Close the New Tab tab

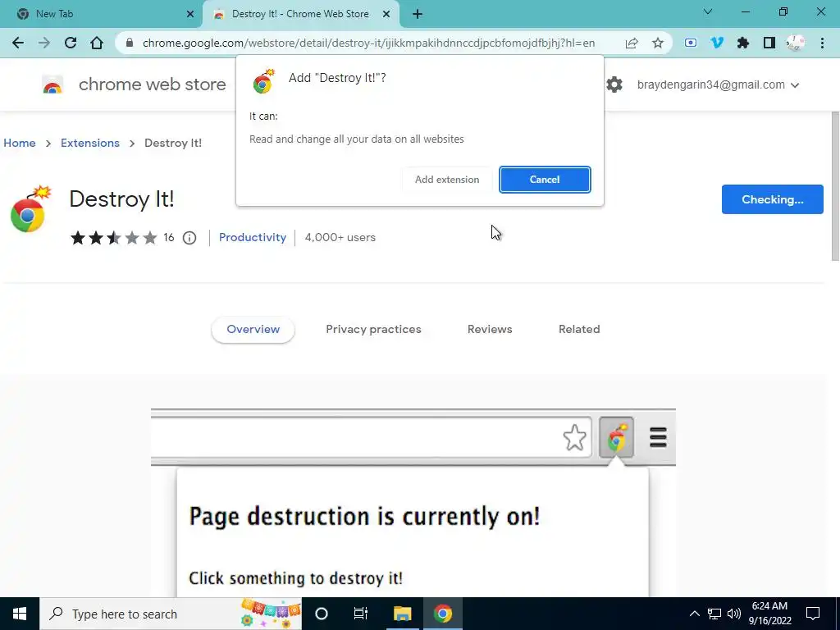pos(189,14)
